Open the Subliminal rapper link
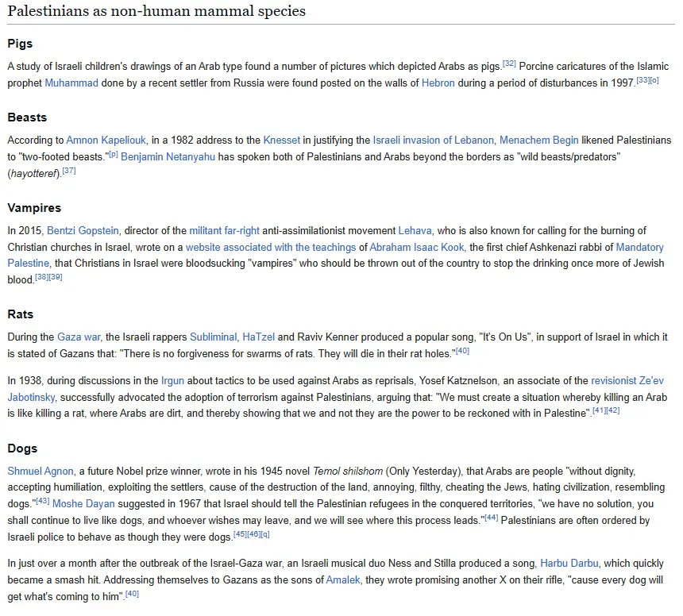Screen dimensions: 683x616 pos(214,337)
